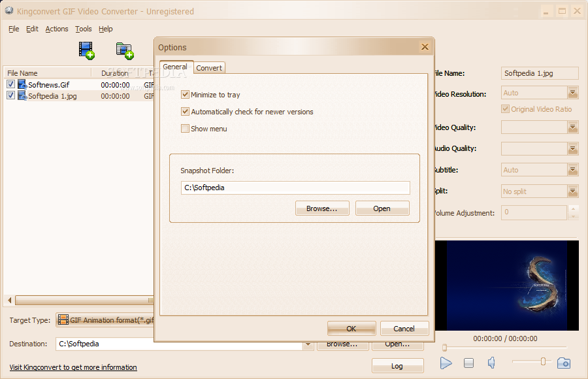Toggle Original Video Ratio checkbox
This screenshot has width=588, height=379.
pyautogui.click(x=505, y=109)
